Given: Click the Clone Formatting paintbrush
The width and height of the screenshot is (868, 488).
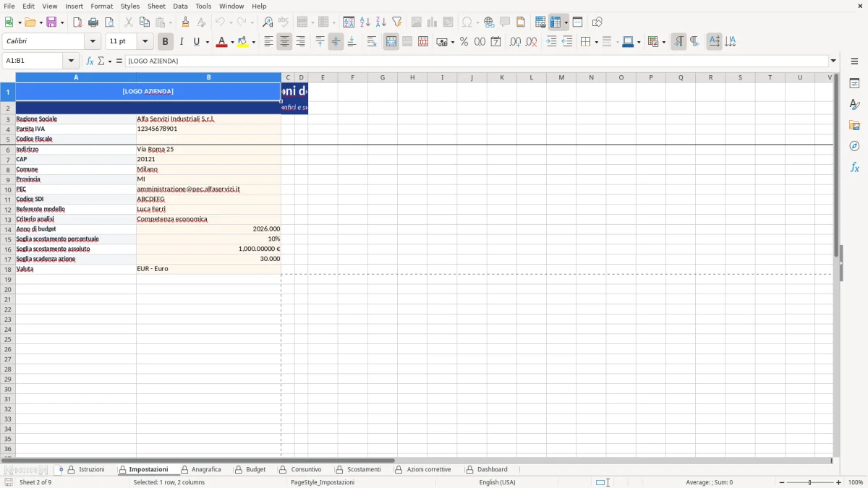Looking at the screenshot, I should 186,22.
